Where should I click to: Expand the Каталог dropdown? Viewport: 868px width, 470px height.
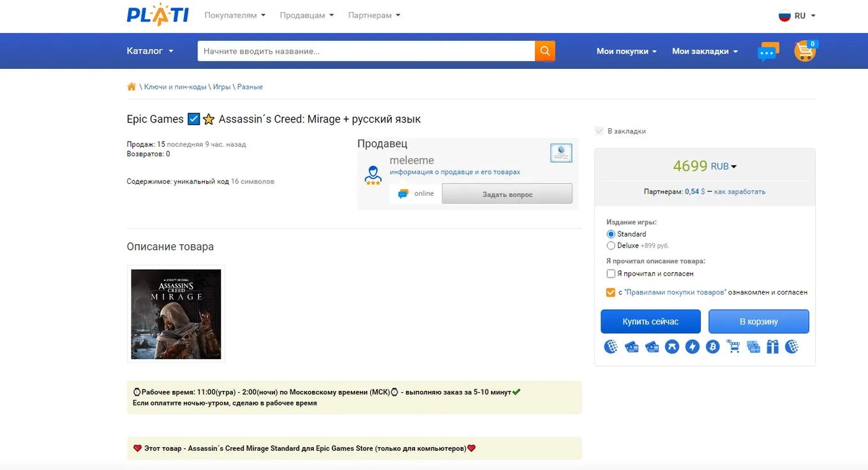(150, 51)
